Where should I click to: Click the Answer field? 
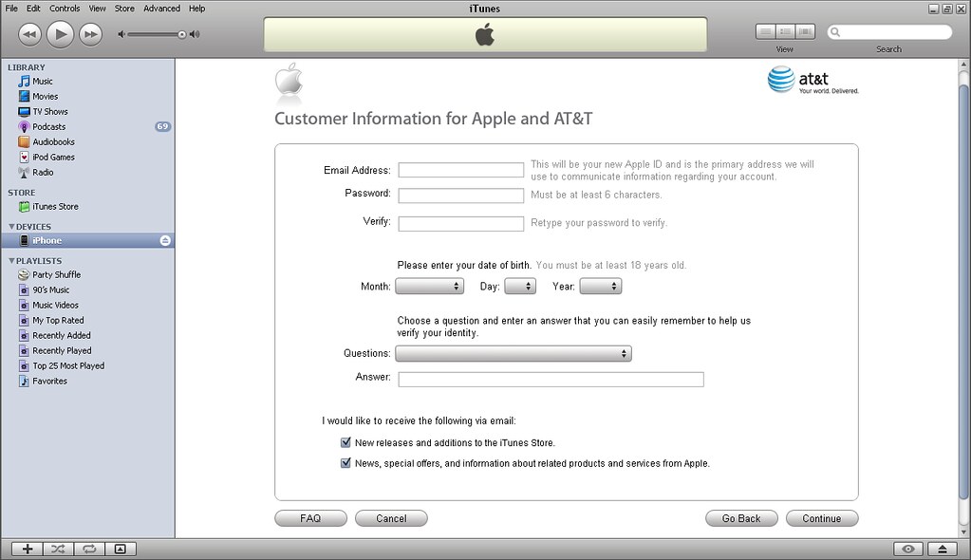tap(551, 379)
